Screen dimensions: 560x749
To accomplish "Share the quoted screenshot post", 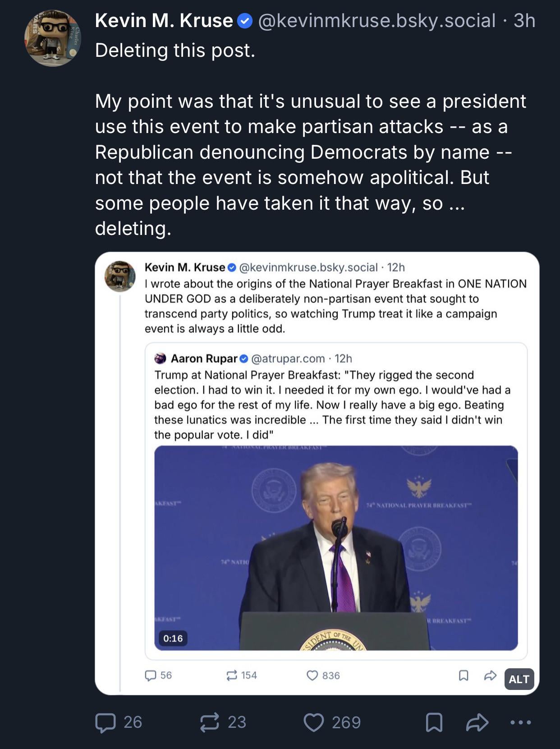I will tap(490, 675).
